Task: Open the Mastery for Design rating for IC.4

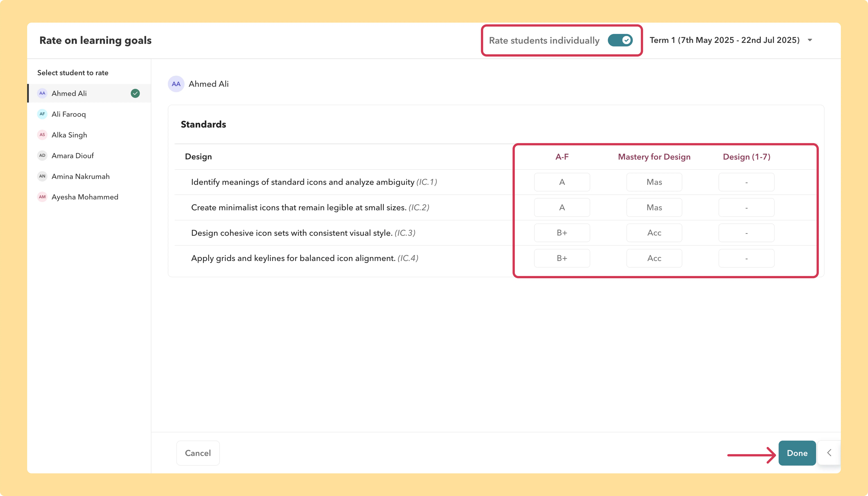Action: pyautogui.click(x=654, y=258)
